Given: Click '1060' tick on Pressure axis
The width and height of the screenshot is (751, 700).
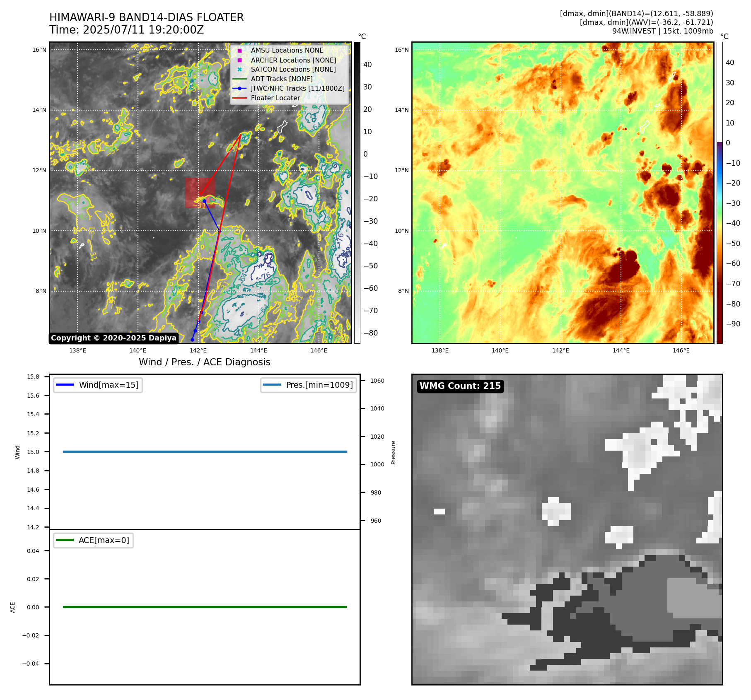Looking at the screenshot, I should click(x=377, y=381).
